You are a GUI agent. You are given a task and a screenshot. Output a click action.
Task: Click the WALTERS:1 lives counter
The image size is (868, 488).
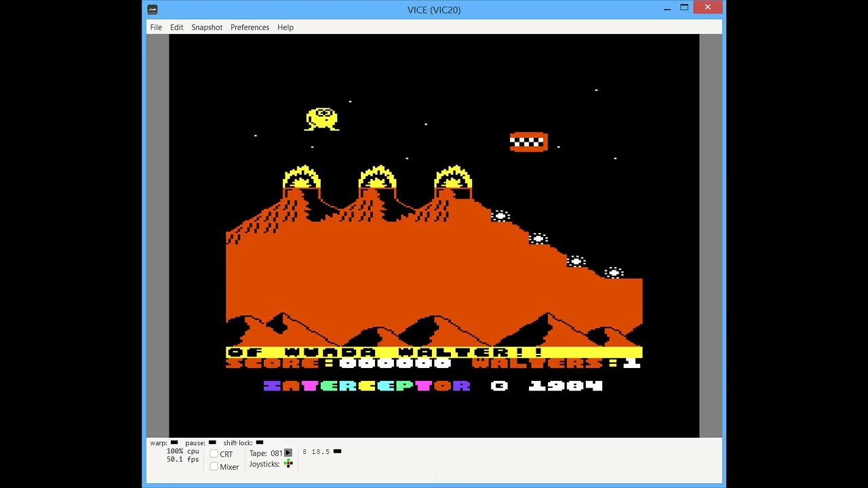(556, 363)
